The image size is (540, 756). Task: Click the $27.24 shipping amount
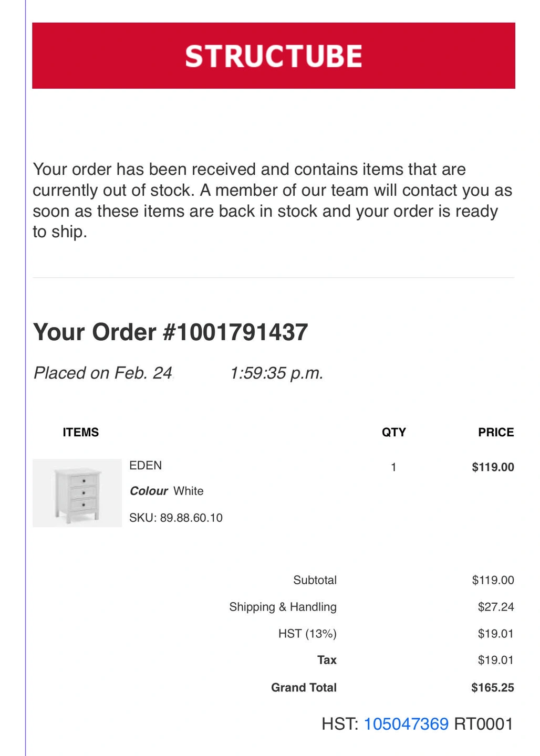point(496,607)
